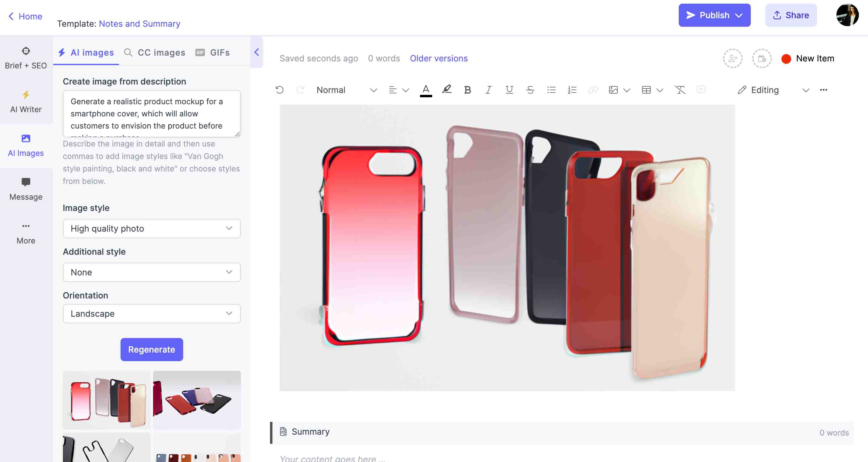
Task: Click the undo arrow icon
Action: coord(280,90)
